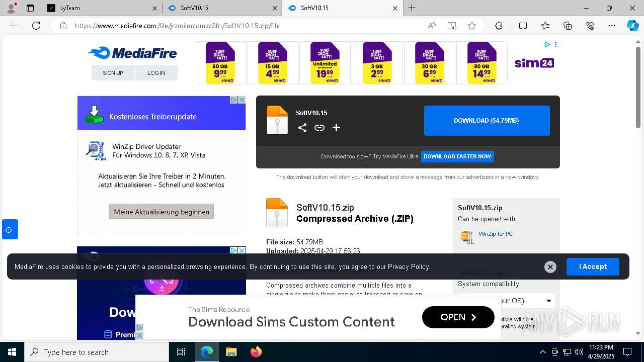
Task: Open collections icon
Action: 568,26
